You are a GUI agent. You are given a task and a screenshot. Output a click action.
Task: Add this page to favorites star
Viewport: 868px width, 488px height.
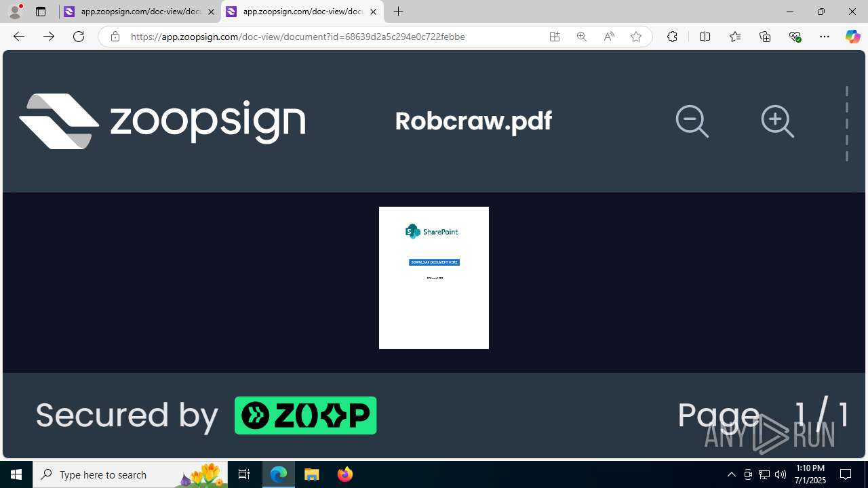point(636,37)
